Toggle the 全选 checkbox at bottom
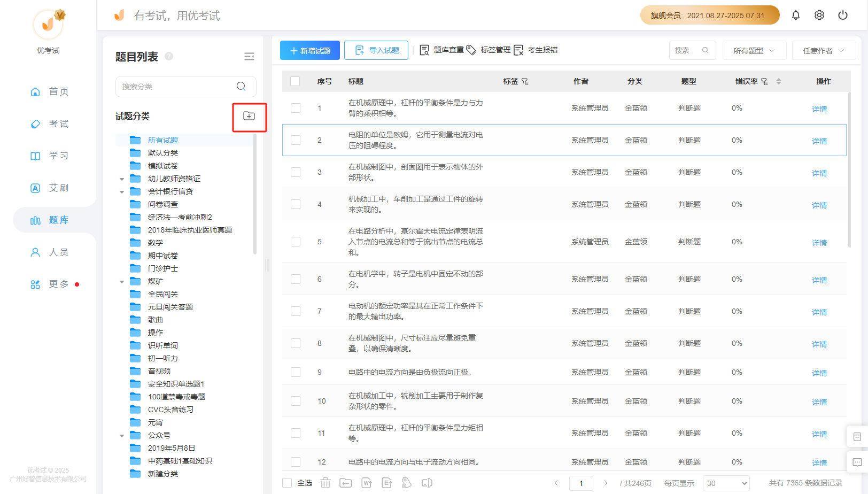This screenshot has height=494, width=868. coord(287,483)
